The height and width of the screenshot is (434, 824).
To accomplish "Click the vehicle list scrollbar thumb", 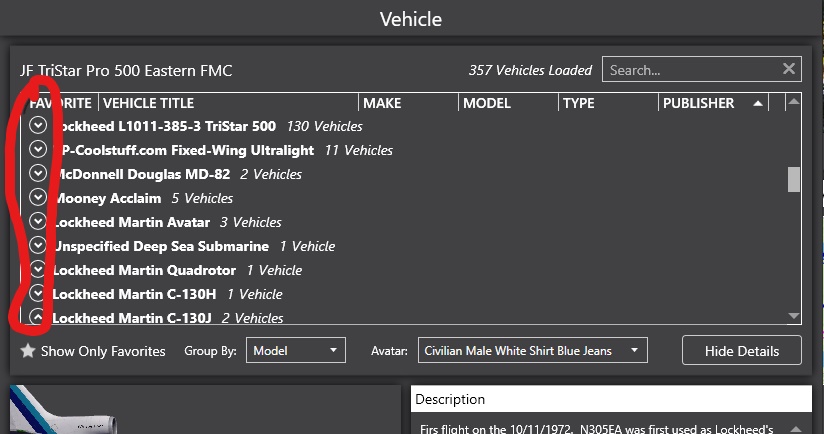I will (794, 179).
